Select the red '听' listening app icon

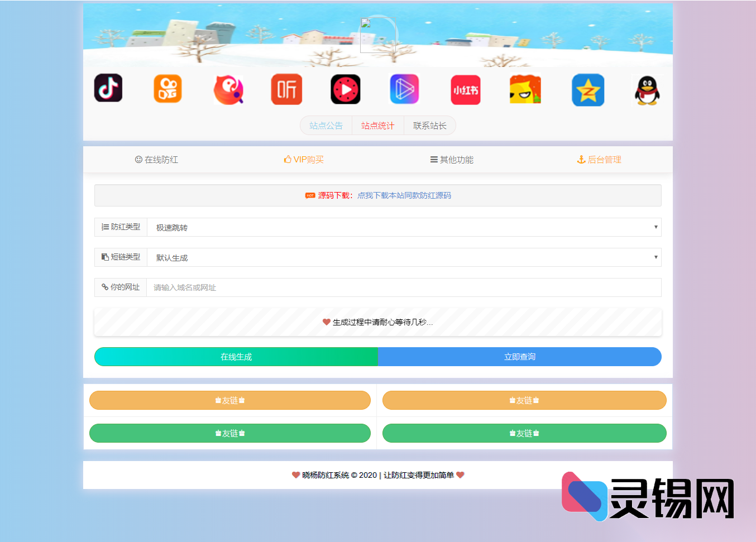click(286, 89)
